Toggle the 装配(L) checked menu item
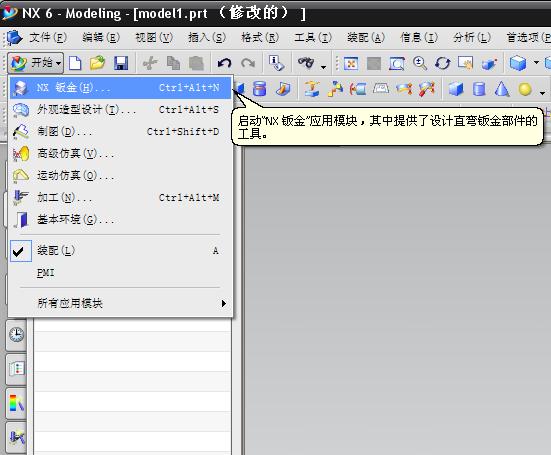This screenshot has height=455, width=551. click(120, 251)
